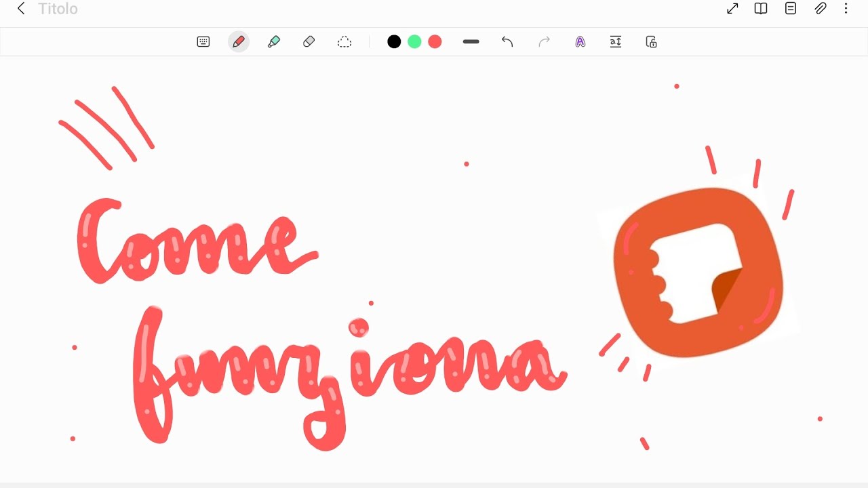
Task: Open text size alignment tool
Action: (616, 42)
